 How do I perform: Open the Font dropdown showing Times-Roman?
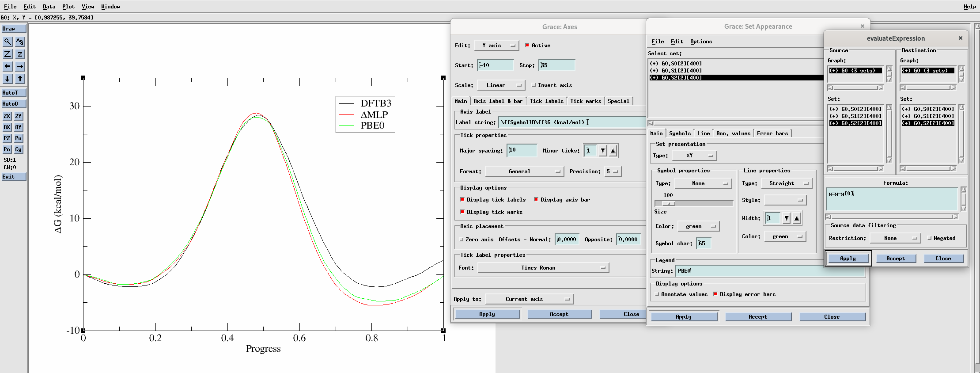coord(543,268)
